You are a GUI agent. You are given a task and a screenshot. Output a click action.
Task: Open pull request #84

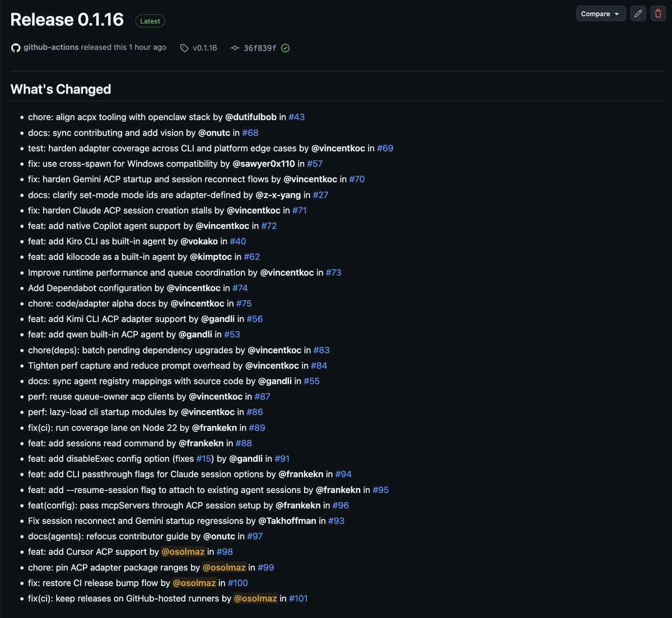pyautogui.click(x=319, y=365)
